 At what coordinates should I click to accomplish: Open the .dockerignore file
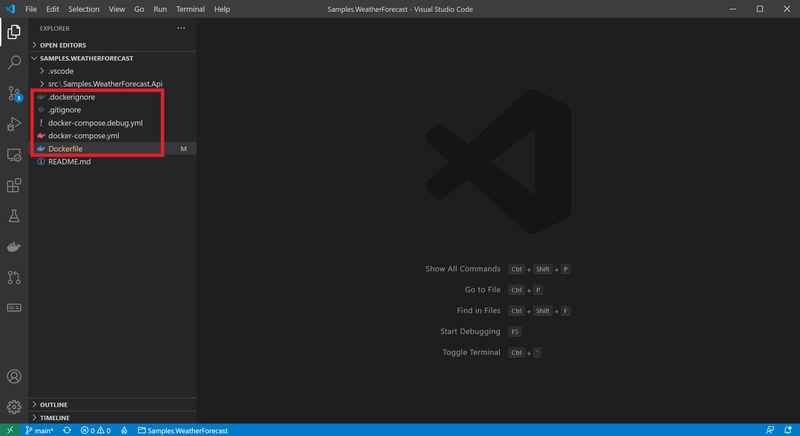tap(112, 97)
